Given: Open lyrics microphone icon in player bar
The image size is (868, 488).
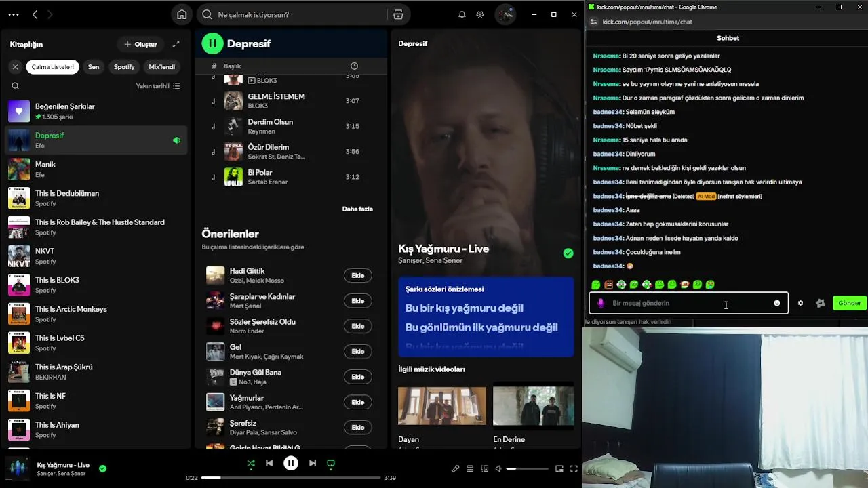Looking at the screenshot, I should [456, 468].
